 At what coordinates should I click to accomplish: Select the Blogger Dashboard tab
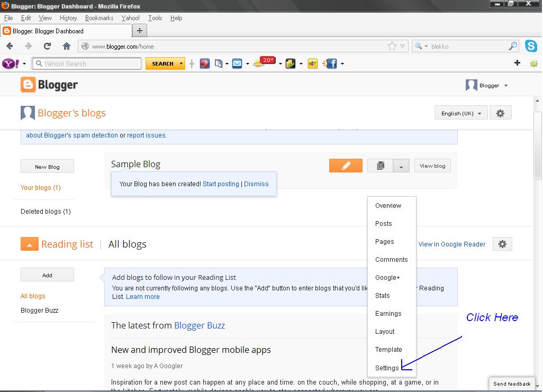pyautogui.click(x=67, y=31)
